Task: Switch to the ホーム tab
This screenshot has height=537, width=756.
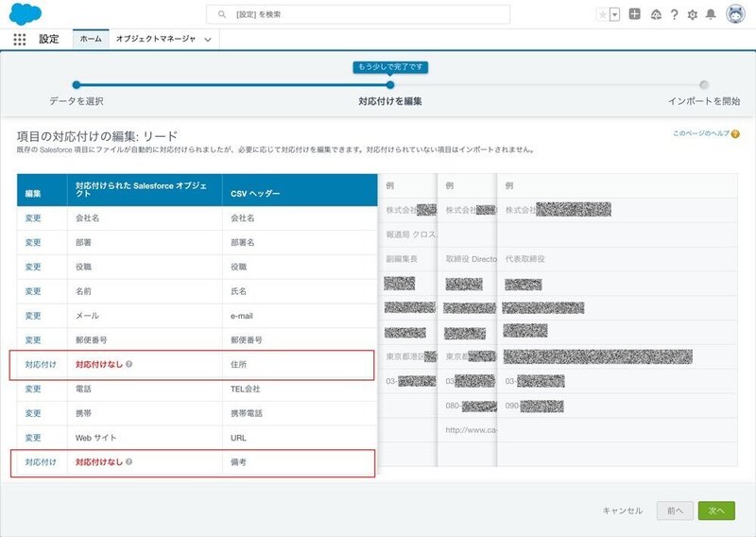Action: (x=91, y=39)
